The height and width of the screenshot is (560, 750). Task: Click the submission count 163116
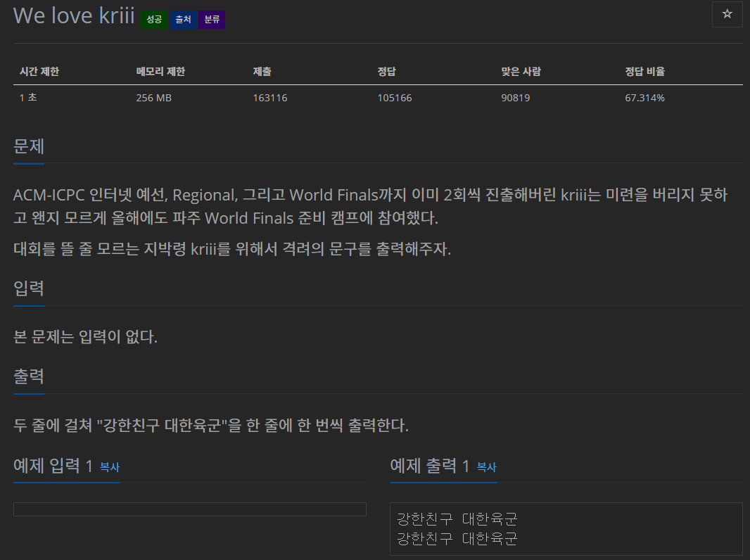coord(269,98)
